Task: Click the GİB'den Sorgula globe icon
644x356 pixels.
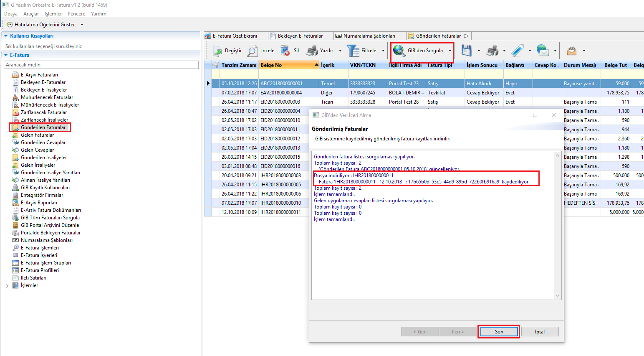Action: coord(399,51)
